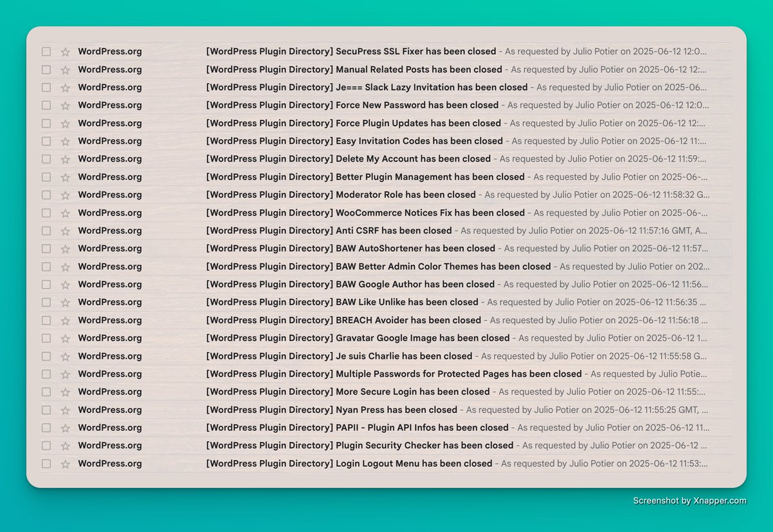Star the Je suis Charlie email
773x532 pixels.
65,356
